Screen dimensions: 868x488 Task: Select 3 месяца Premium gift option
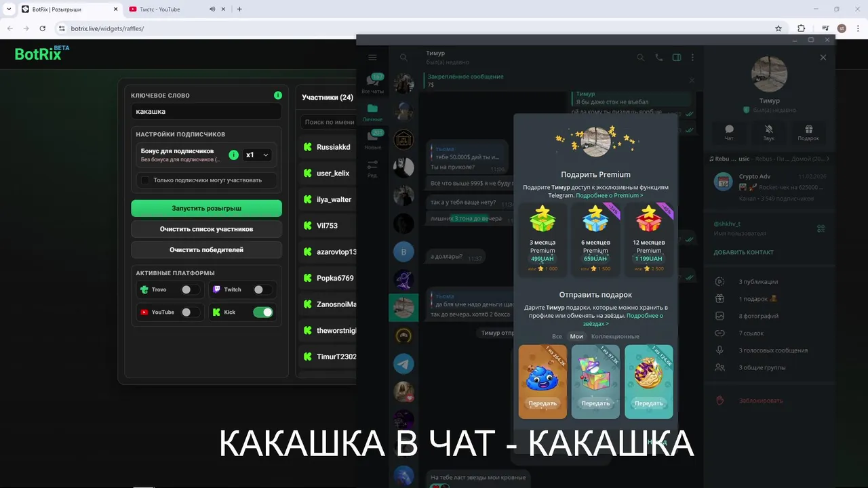542,239
